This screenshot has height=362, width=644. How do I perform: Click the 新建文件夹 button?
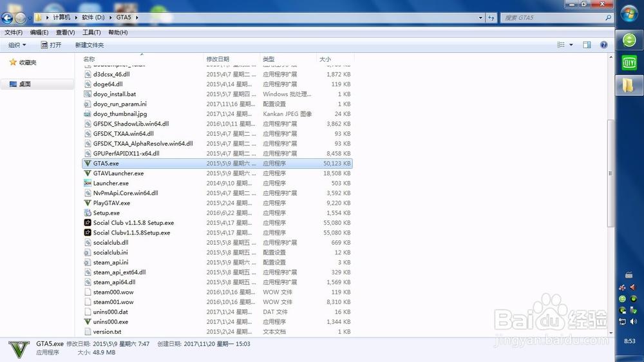click(89, 45)
